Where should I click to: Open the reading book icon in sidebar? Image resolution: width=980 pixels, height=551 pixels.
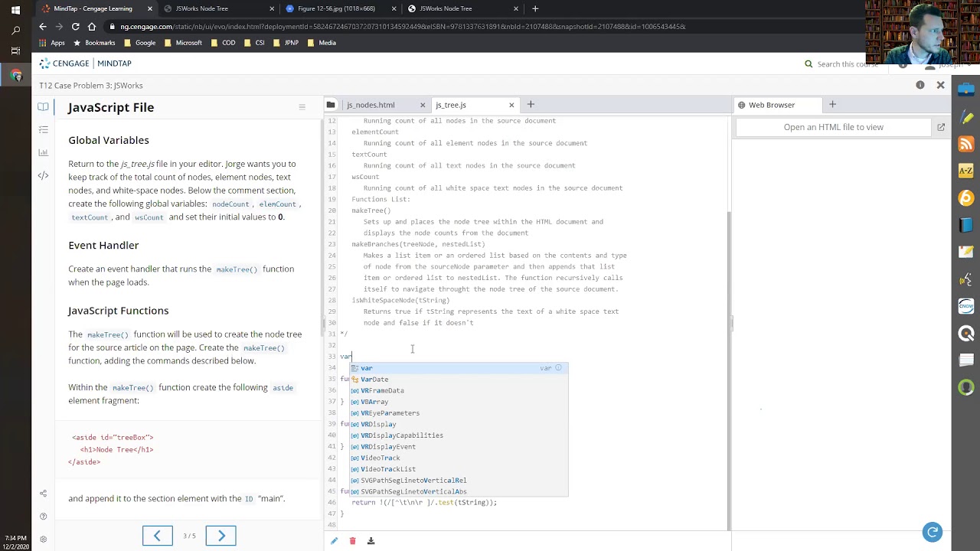click(x=43, y=107)
